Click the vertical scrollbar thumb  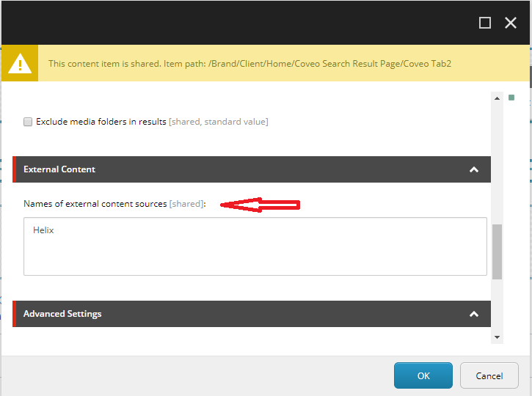497,252
